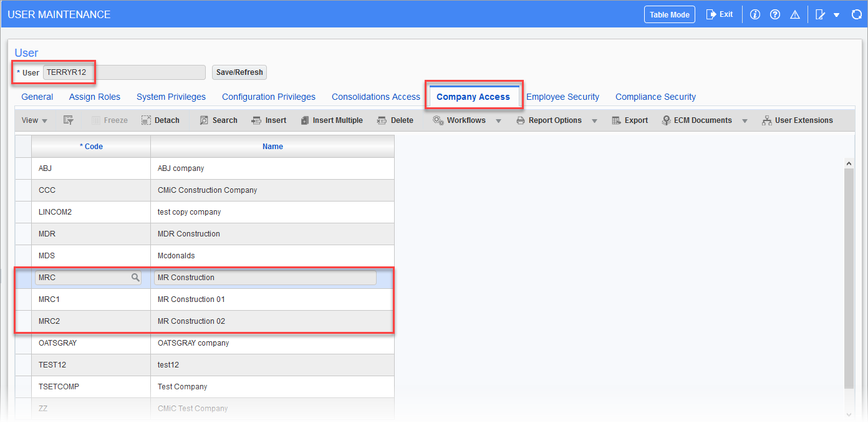Click the MRC code input field
Viewport: 868px width, 423px height.
[x=88, y=278]
